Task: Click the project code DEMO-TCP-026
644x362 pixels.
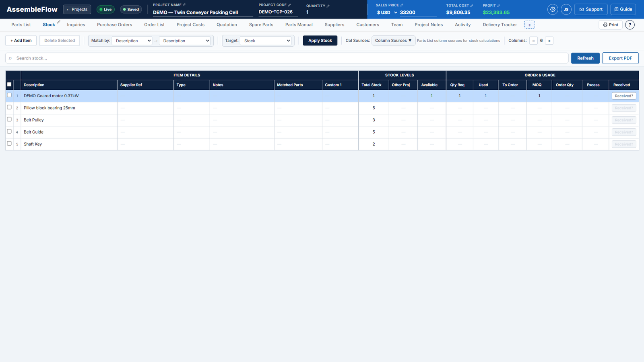Action: [278, 12]
